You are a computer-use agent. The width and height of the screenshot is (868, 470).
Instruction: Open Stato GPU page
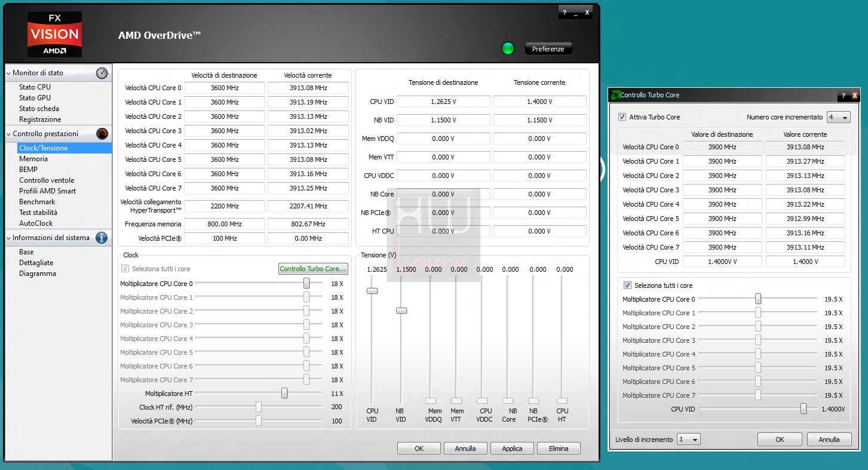[35, 98]
